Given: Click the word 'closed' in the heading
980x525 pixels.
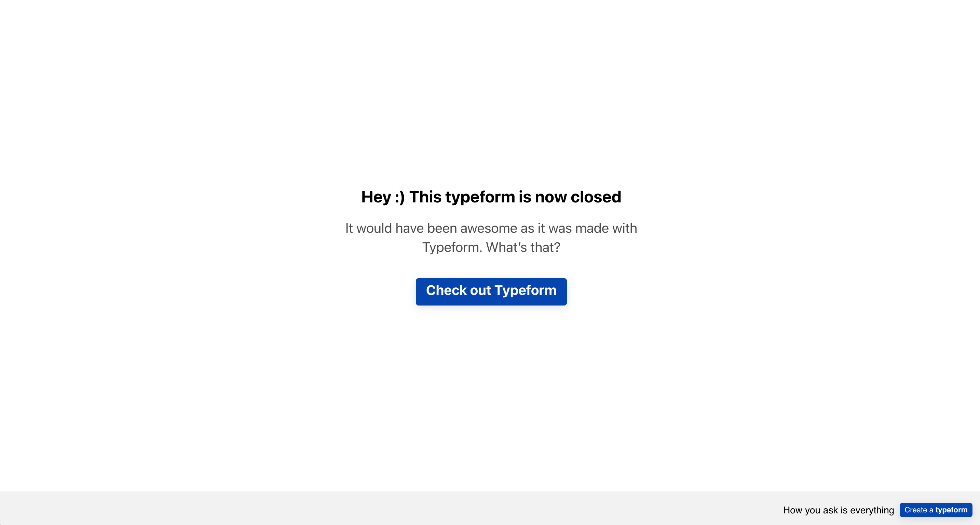Looking at the screenshot, I should click(596, 197).
